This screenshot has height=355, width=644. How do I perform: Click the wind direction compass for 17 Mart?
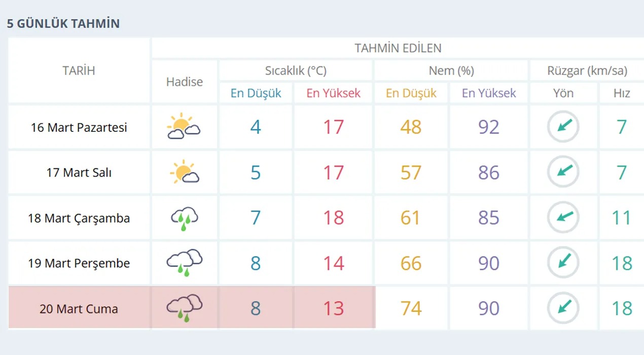(x=563, y=172)
